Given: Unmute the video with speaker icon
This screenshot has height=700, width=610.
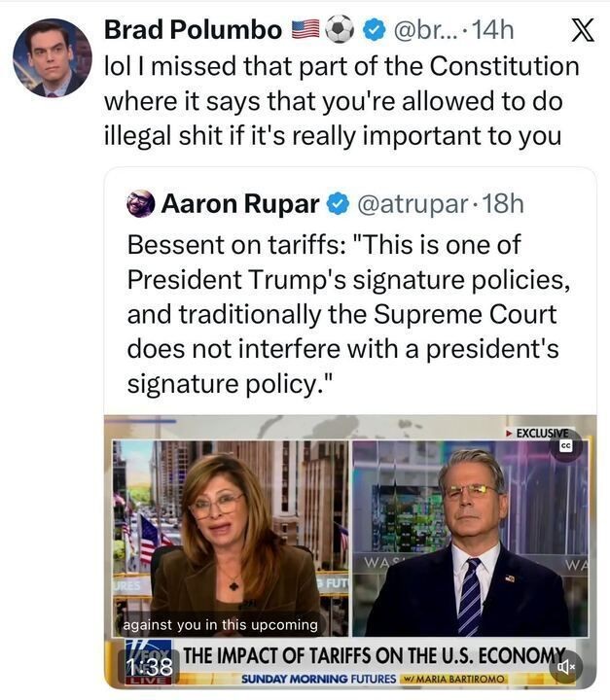Looking at the screenshot, I should pos(564,666).
